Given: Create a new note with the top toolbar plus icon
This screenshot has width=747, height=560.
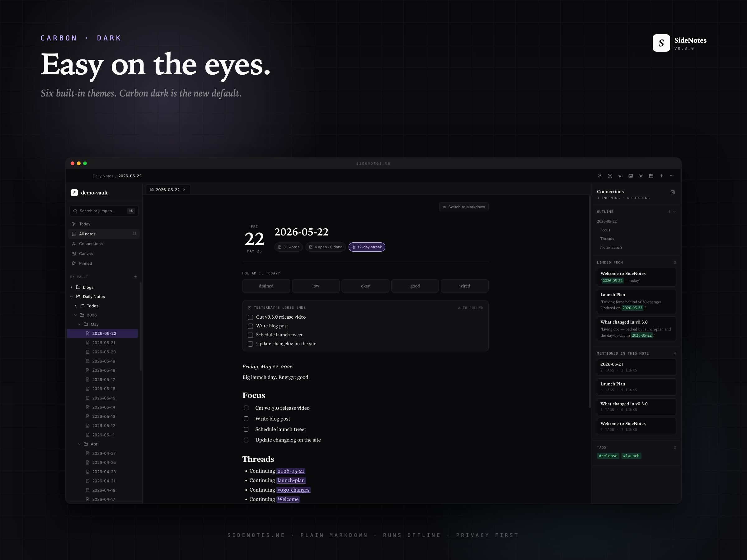Looking at the screenshot, I should 661,176.
